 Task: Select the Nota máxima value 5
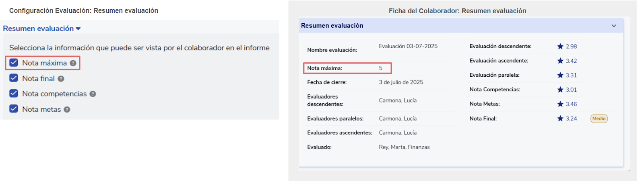pos(380,68)
